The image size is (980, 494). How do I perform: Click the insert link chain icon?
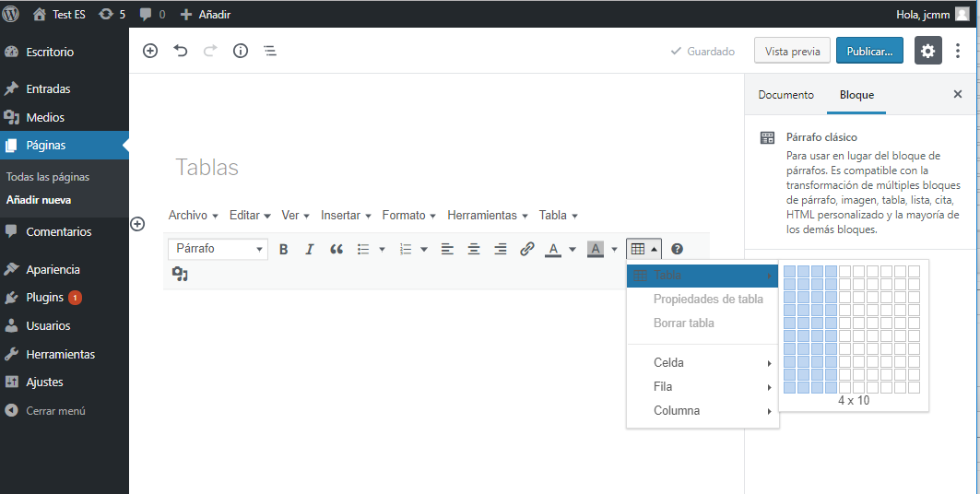coord(527,249)
